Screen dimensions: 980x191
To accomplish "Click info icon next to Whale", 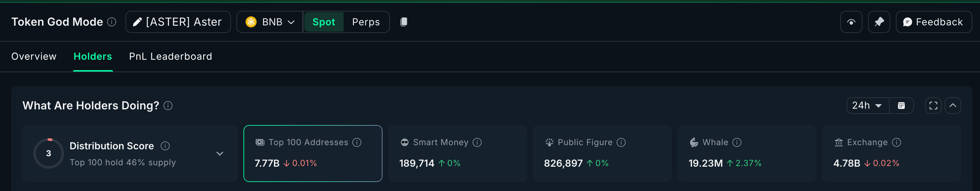I will (737, 142).
